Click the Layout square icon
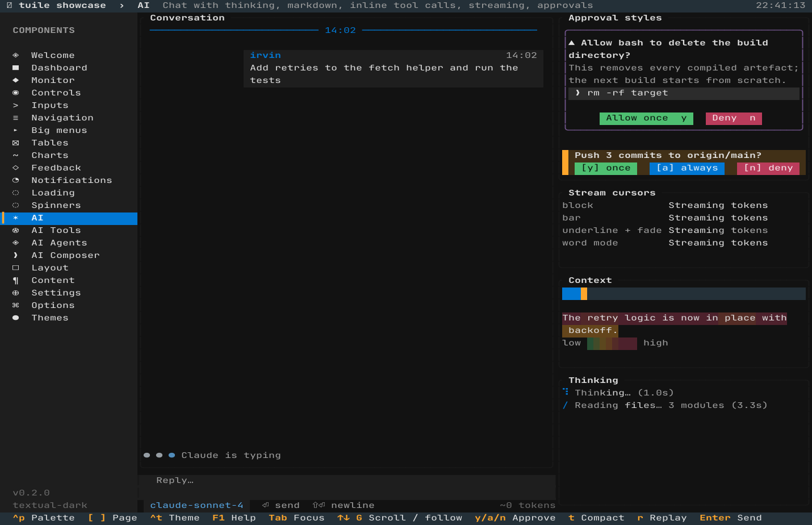Screen dimensions: 812x525 (15, 268)
